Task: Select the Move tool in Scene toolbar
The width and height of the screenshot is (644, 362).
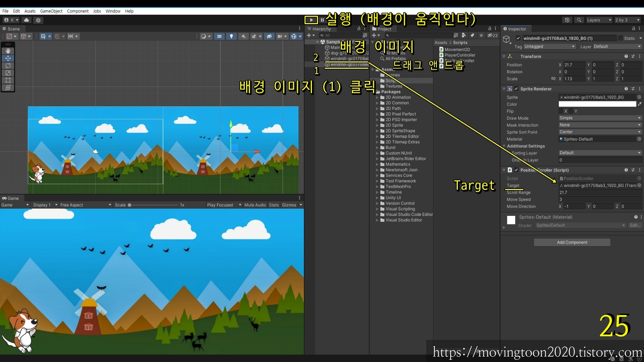Action: point(8,58)
